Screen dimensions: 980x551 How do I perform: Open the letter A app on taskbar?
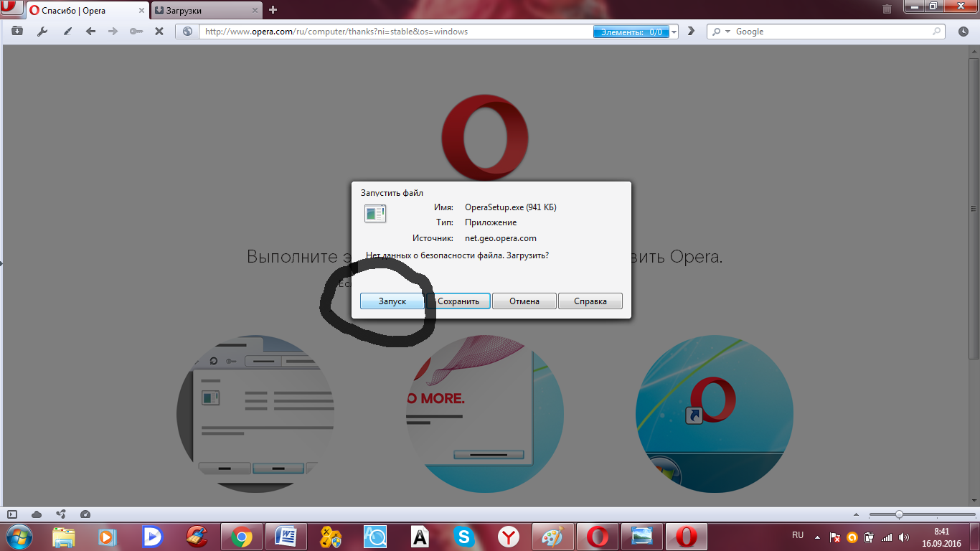pos(420,536)
